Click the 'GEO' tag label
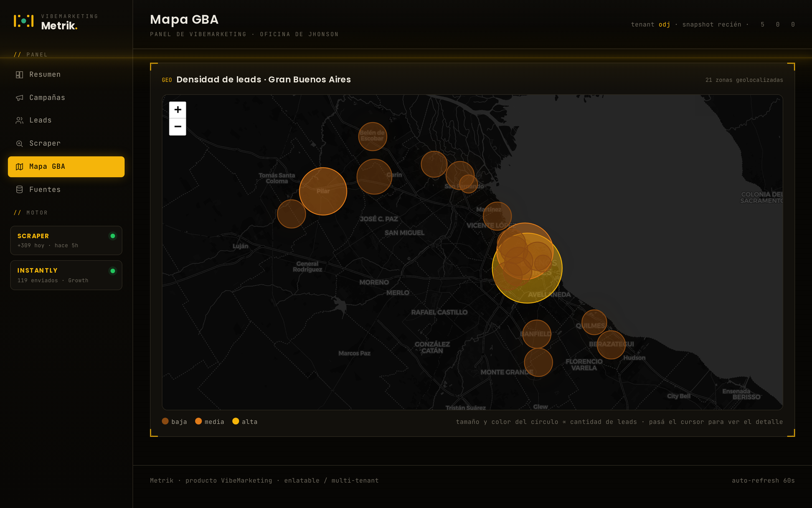Screen dimensions: 812x508 pyautogui.click(x=167, y=80)
